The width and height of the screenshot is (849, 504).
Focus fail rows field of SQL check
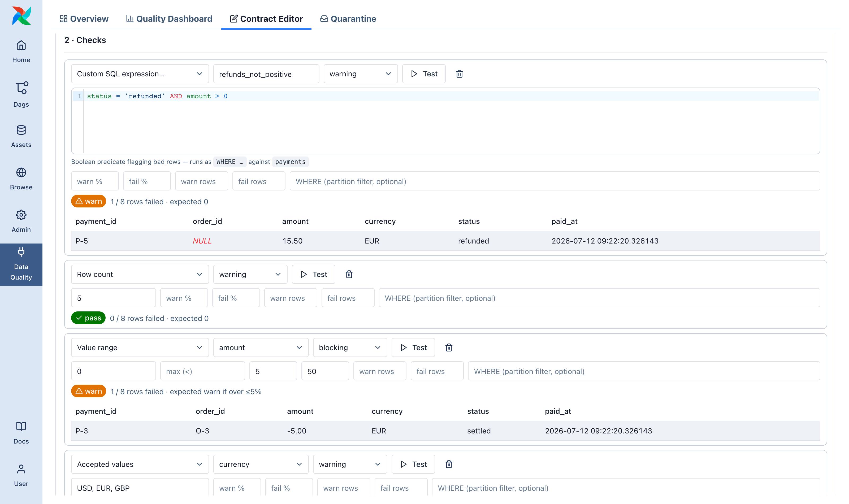click(259, 181)
